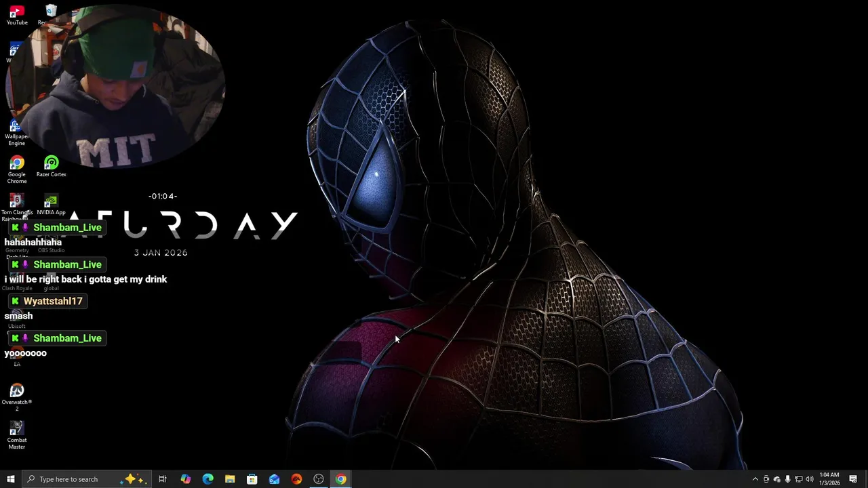Viewport: 868px width, 488px height.
Task: Click the 'smash' chat message
Action: tap(18, 316)
